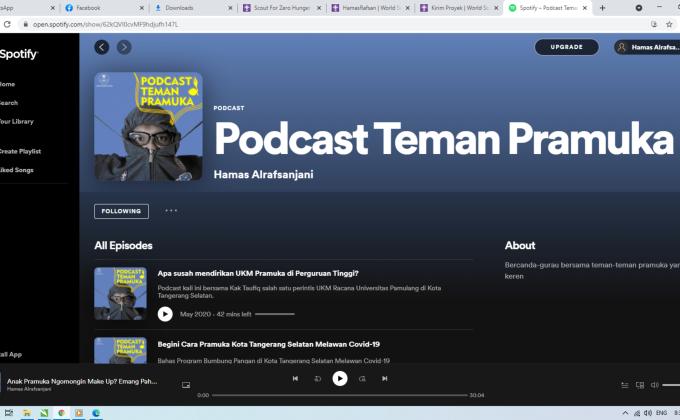
Task: Open the three-dots more options menu
Action: click(x=171, y=211)
